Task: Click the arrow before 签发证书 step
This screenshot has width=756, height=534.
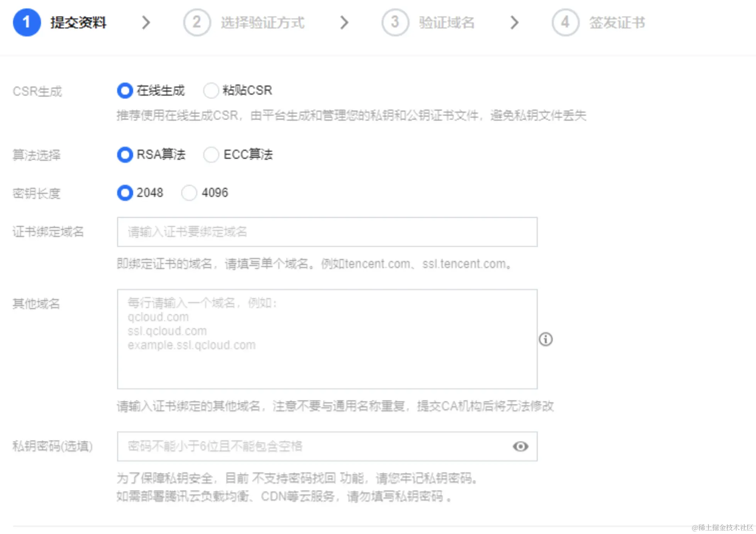Action: [515, 22]
